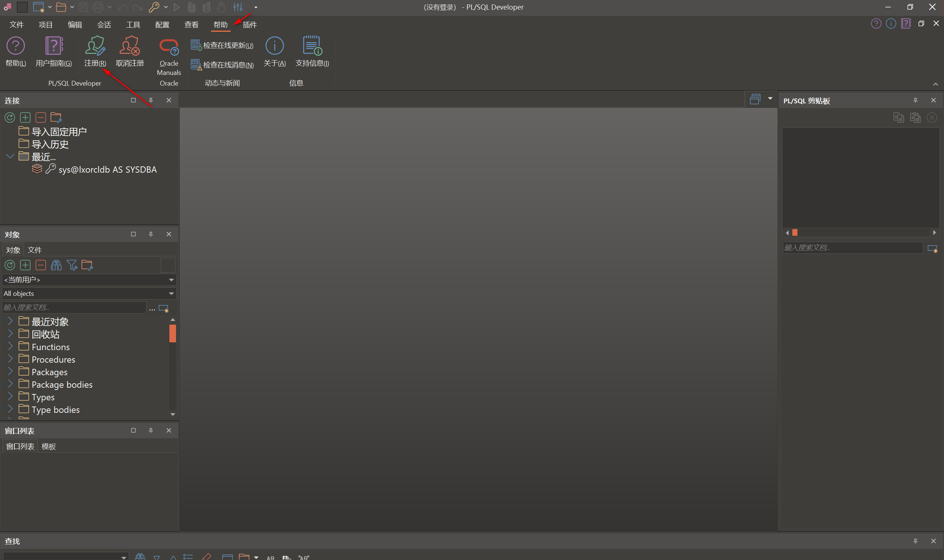Refresh the connections (连接) list
Image resolution: width=944 pixels, height=560 pixels.
(x=10, y=118)
